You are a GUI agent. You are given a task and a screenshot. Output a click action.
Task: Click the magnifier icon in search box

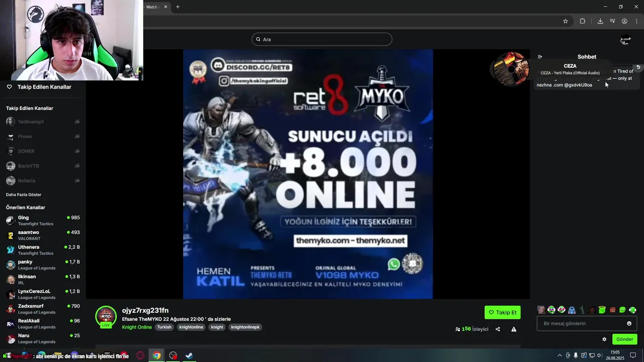pyautogui.click(x=258, y=39)
